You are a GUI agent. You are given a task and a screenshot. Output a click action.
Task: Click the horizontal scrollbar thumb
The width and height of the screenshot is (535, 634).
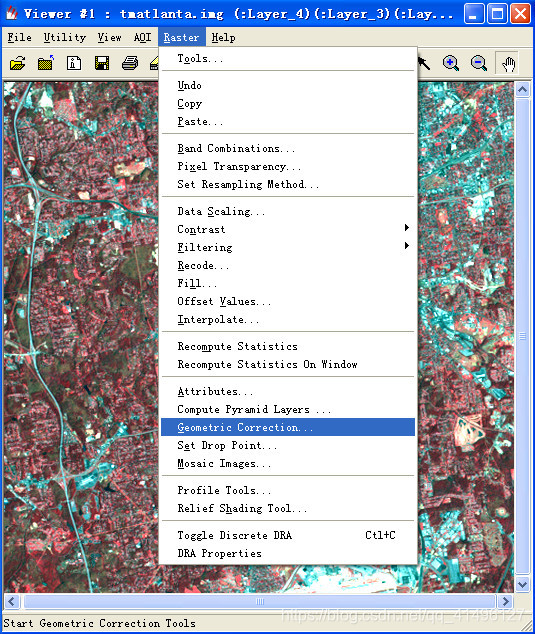pos(260,601)
